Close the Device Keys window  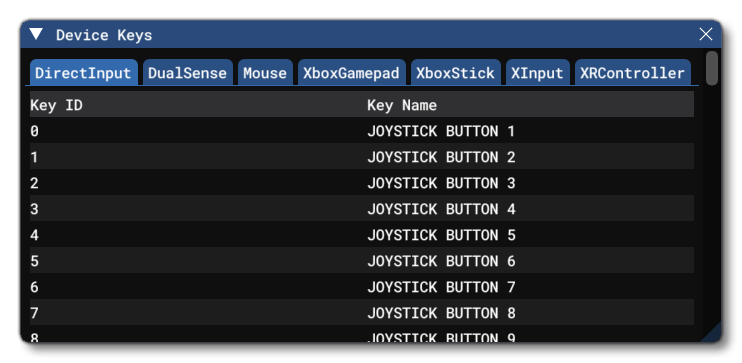[706, 34]
